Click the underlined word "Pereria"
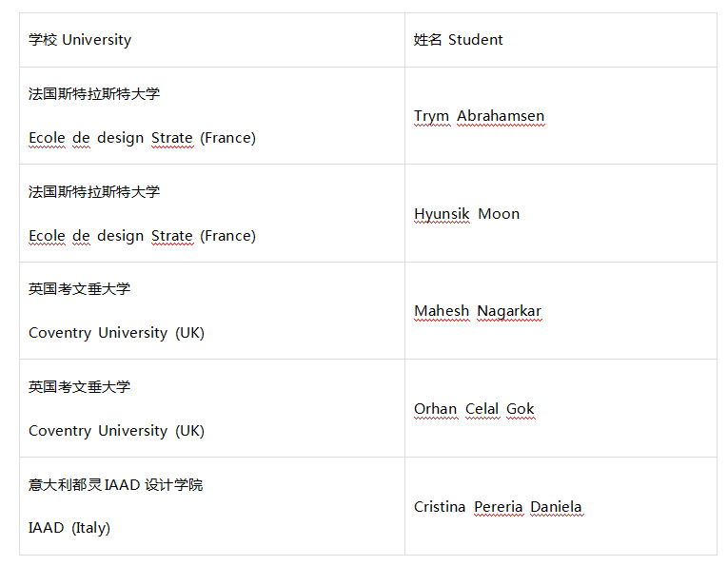The width and height of the screenshot is (728, 566). [x=499, y=507]
